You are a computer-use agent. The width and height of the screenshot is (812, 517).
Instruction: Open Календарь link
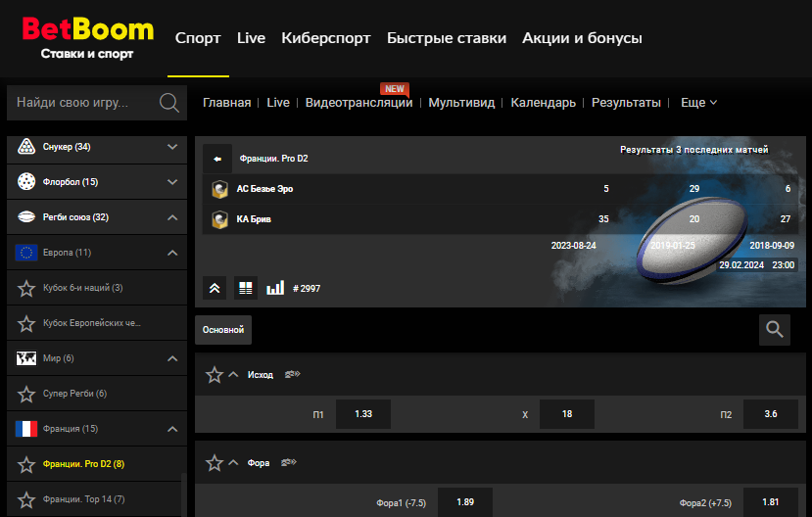[x=544, y=103]
